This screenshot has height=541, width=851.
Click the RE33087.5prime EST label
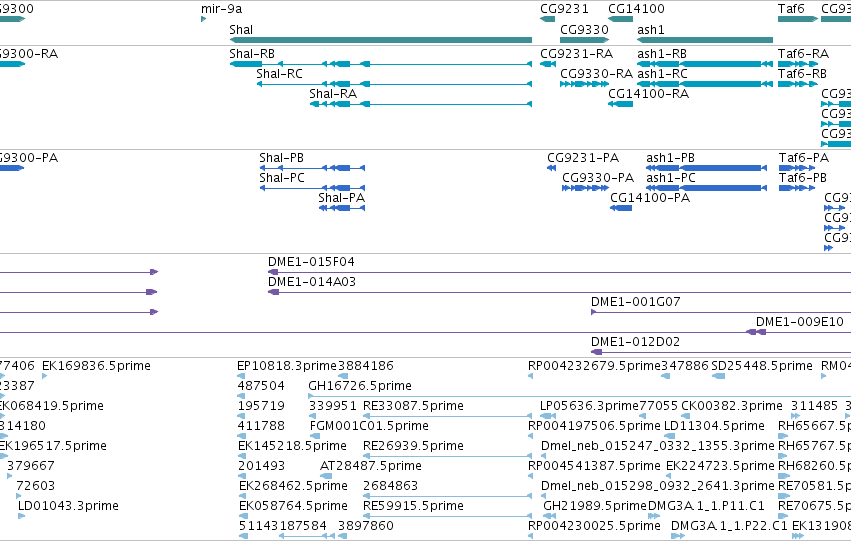[x=413, y=406]
